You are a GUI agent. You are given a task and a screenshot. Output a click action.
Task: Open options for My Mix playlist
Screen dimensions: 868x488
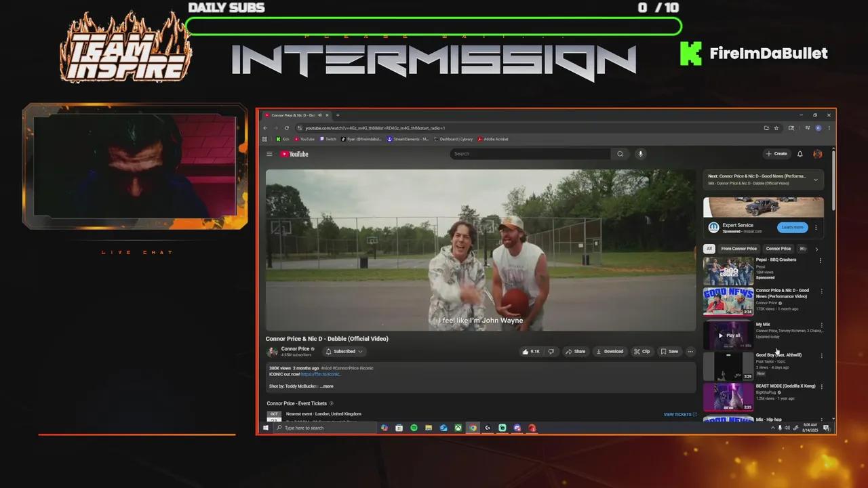(x=822, y=325)
